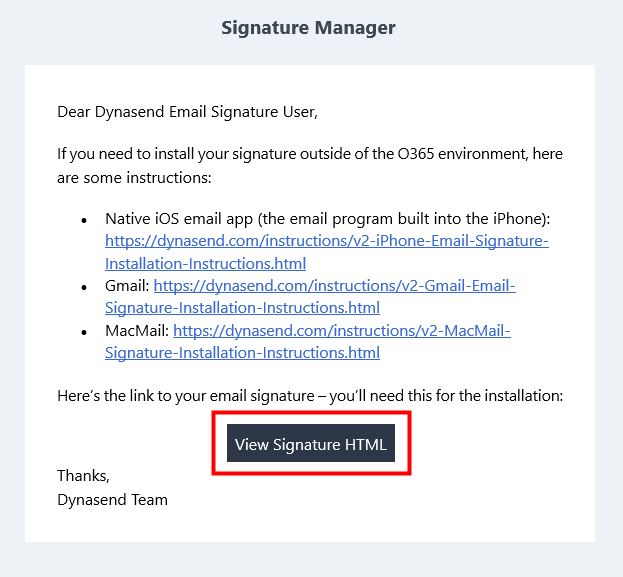
Task: Click the parenthetical "built into the iPhone" text
Action: (x=469, y=219)
